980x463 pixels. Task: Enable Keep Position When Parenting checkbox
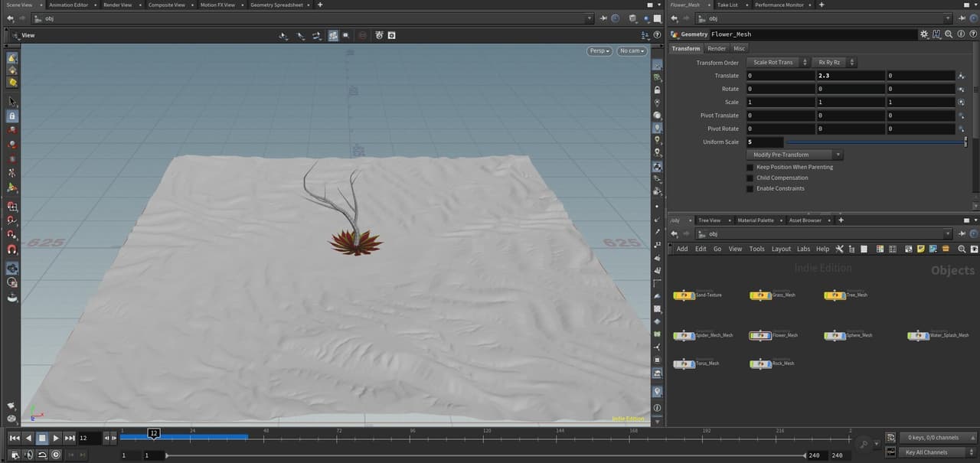tap(750, 167)
